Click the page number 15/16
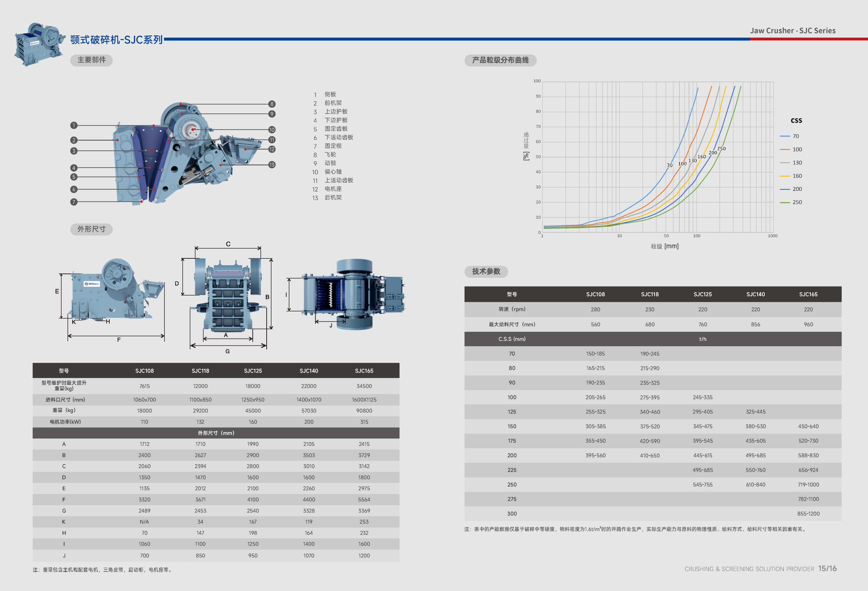 [x=828, y=568]
